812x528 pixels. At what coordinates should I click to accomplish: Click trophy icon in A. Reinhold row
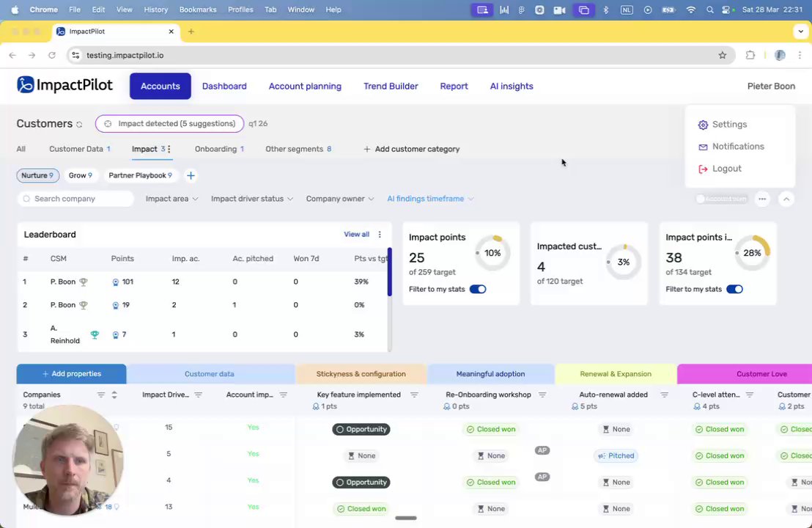point(95,334)
